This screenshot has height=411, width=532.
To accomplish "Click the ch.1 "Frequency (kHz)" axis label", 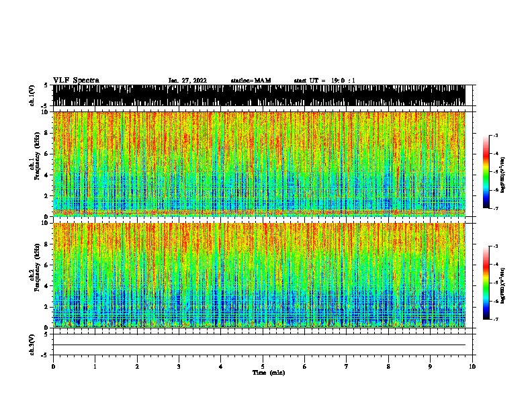I will [x=37, y=156].
